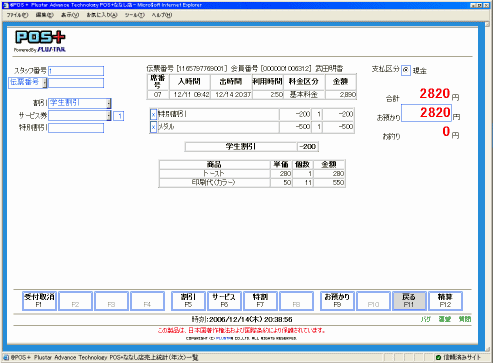This screenshot has width=493, height=363.
Task: Click into the スタッフ番号 input field
Action: pyautogui.click(x=76, y=71)
